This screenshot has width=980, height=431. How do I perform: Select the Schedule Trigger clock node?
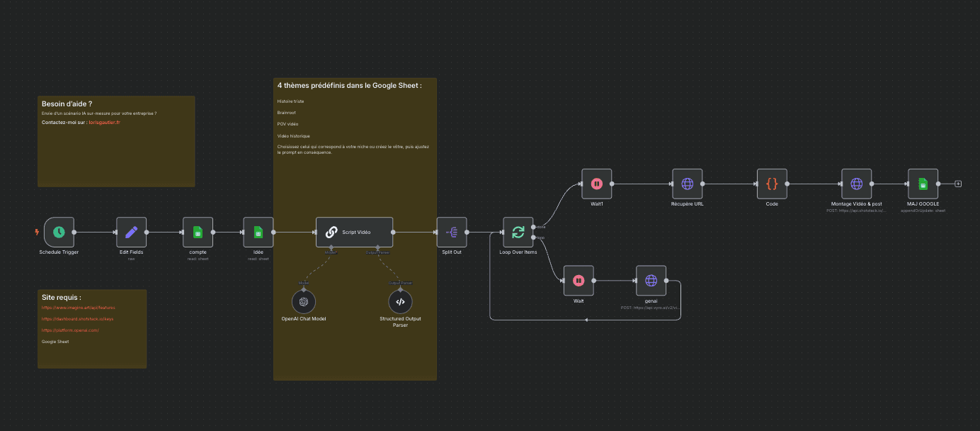[59, 232]
